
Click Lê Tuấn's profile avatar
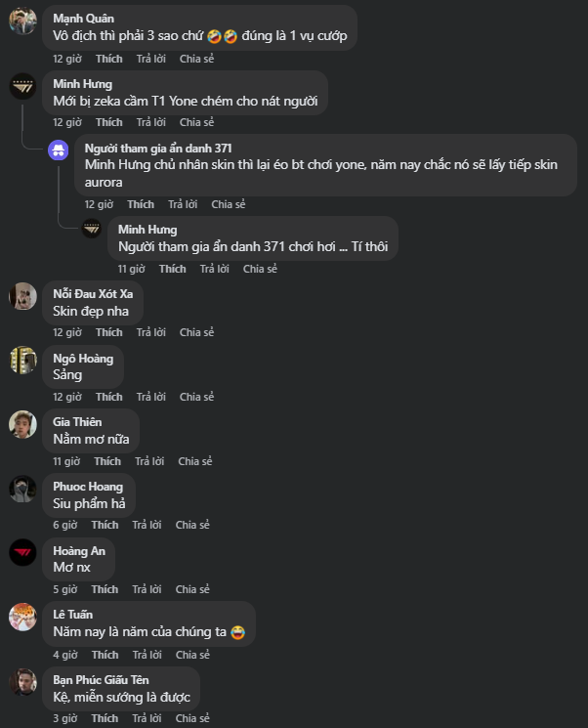pyautogui.click(x=22, y=618)
